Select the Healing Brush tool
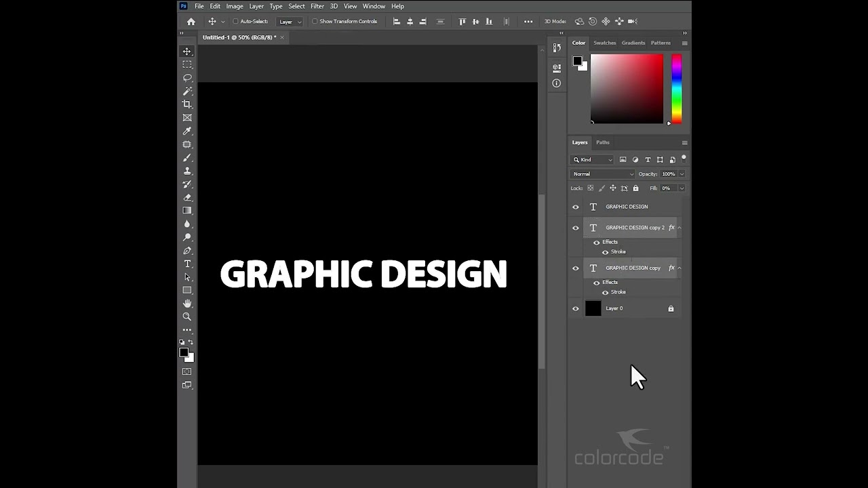The width and height of the screenshot is (868, 488). click(187, 144)
